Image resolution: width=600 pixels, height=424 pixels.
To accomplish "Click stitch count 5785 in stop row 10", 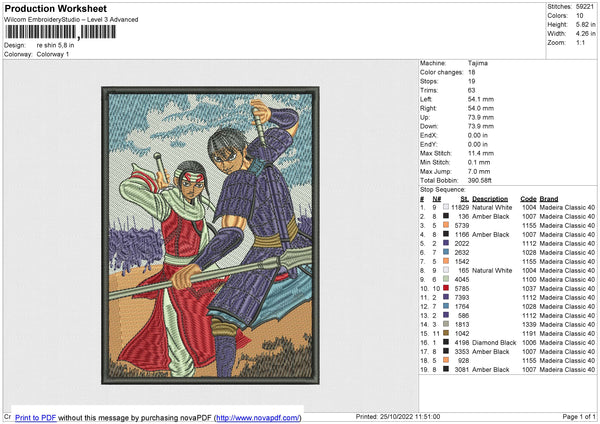I will coord(462,288).
